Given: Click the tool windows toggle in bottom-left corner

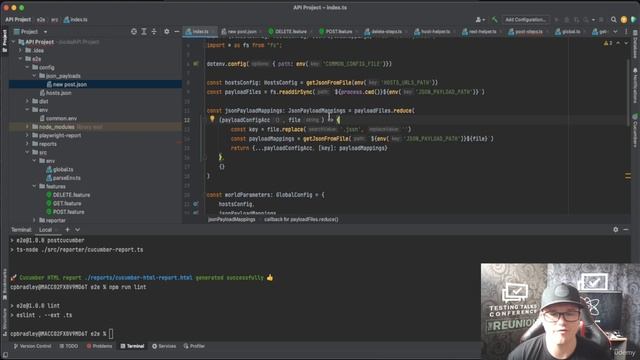Looking at the screenshot, I should click(x=4, y=355).
